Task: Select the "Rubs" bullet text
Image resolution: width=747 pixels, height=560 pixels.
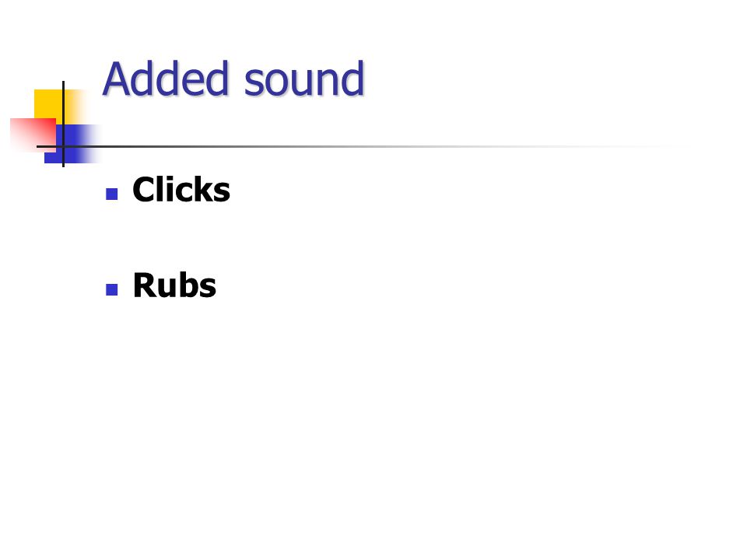Action: pos(174,285)
